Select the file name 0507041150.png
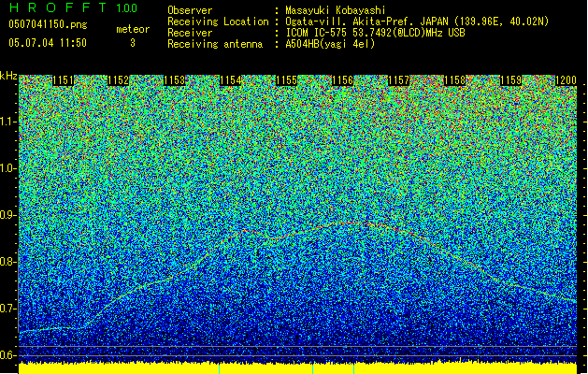 48,24
